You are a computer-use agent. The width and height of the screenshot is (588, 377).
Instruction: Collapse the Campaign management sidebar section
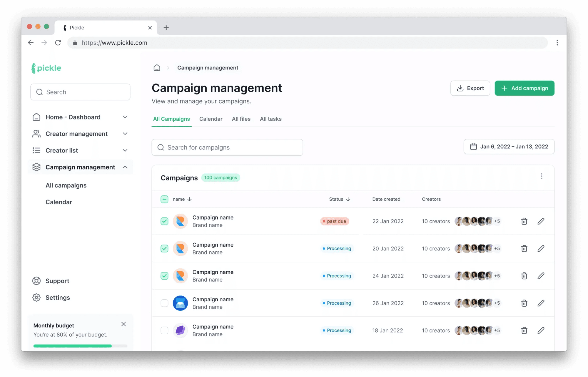[125, 167]
